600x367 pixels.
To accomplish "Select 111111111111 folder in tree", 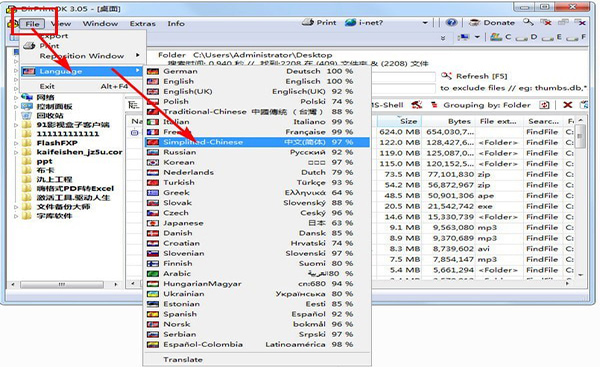I will pos(68,134).
